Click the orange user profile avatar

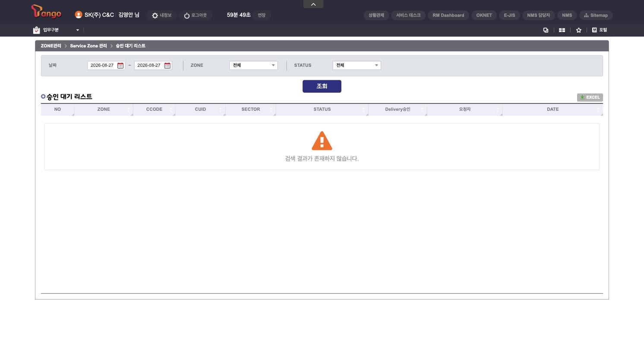click(x=78, y=15)
